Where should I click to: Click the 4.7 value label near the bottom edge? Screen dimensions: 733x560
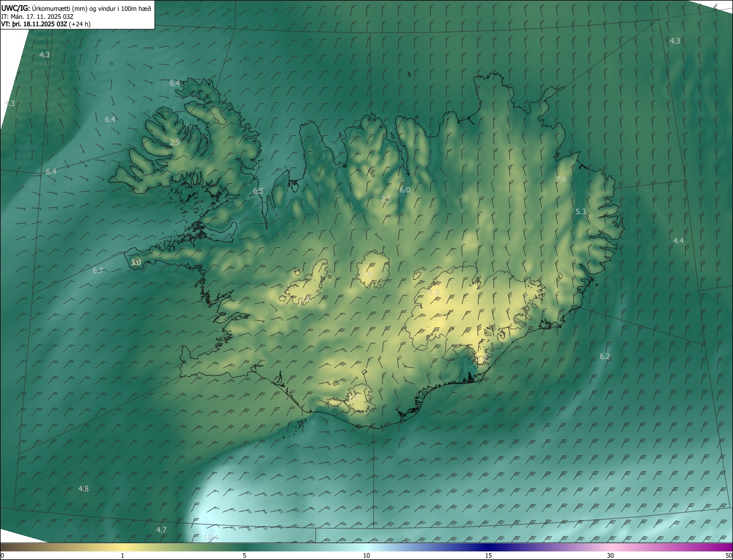coord(161,530)
